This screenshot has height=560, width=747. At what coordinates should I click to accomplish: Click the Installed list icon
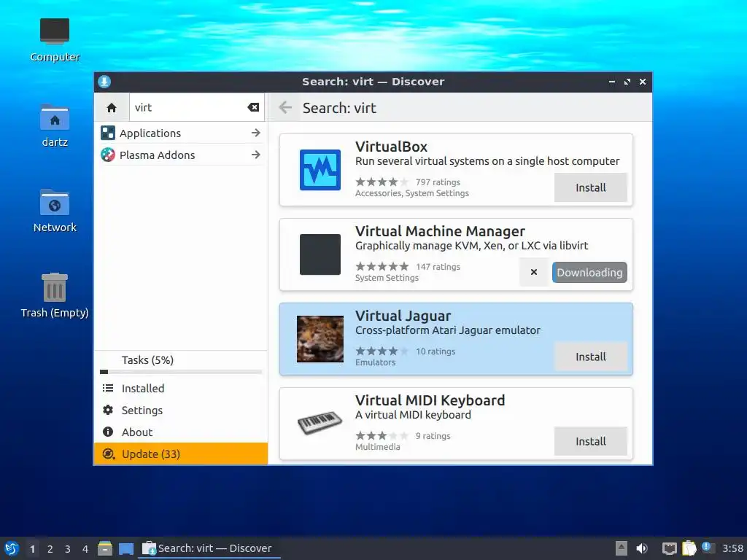(108, 388)
